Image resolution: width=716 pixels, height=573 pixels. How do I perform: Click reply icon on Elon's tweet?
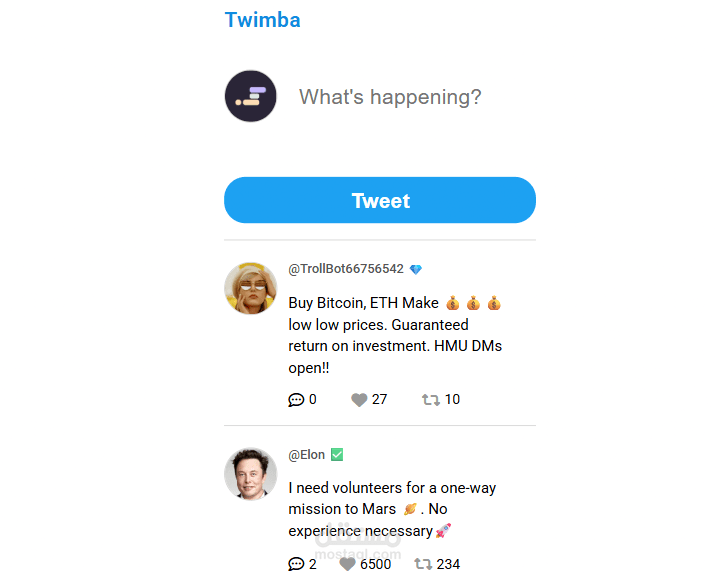coord(296,564)
